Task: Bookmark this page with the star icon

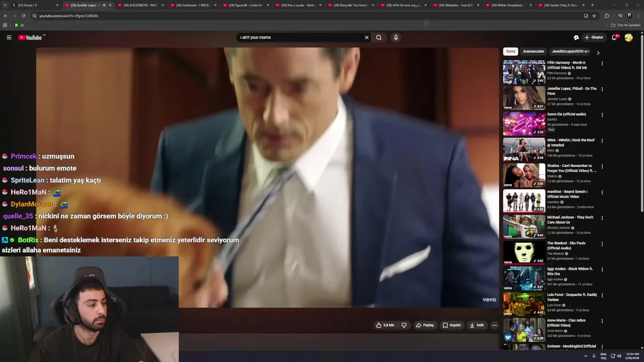Action: click(594, 16)
